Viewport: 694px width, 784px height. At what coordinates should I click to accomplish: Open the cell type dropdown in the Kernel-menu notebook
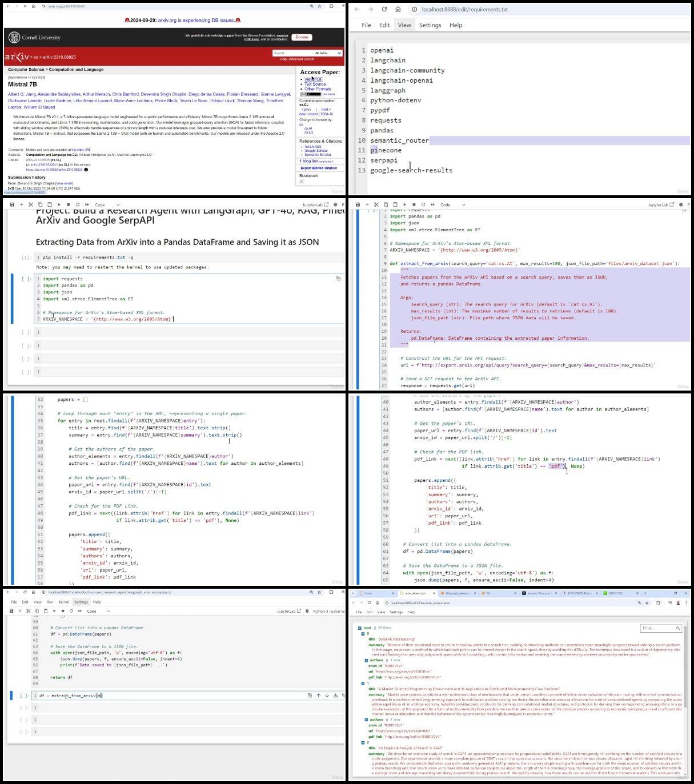(99, 611)
